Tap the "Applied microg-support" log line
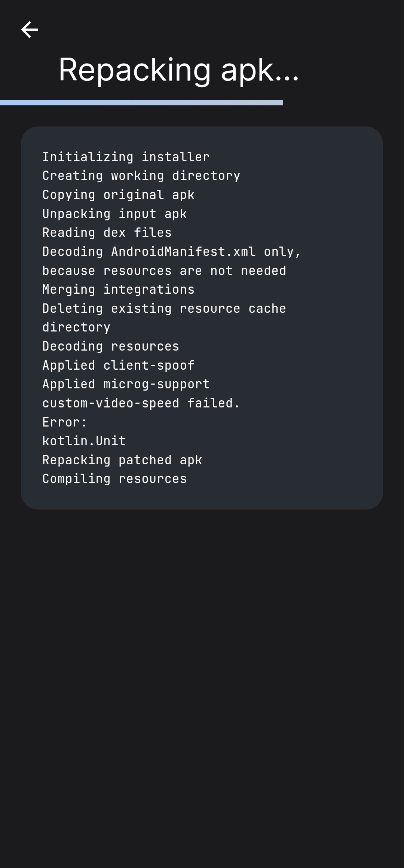404x868 pixels. click(x=126, y=384)
